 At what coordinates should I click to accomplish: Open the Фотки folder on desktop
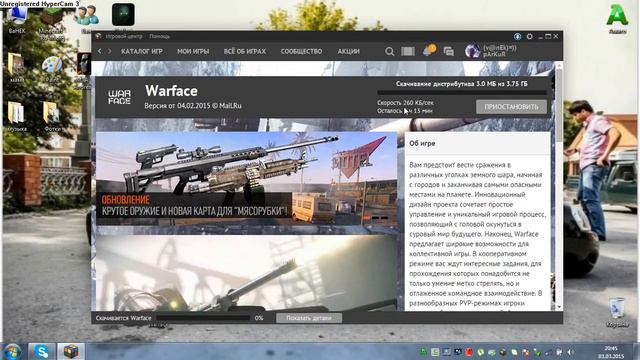[x=52, y=116]
